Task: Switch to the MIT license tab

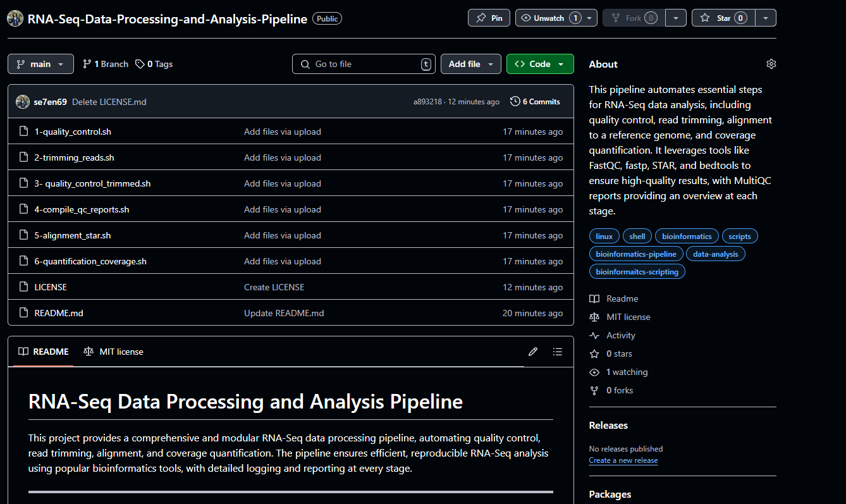Action: tap(113, 352)
